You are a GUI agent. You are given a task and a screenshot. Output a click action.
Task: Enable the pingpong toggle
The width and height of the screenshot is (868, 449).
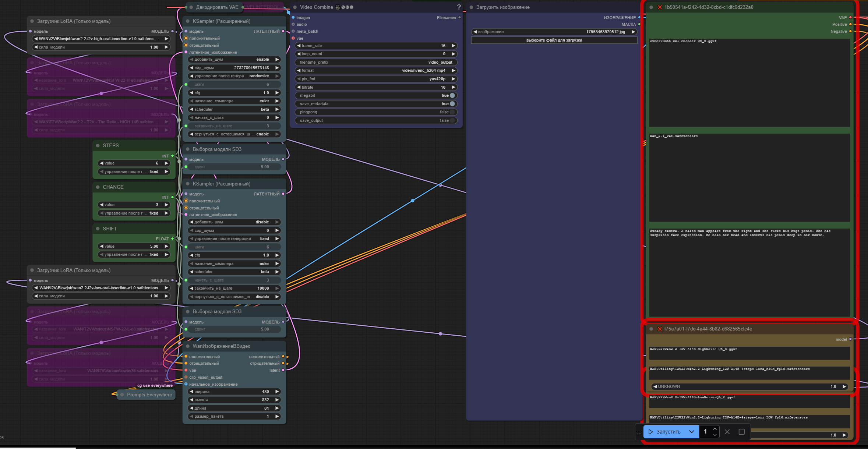coord(452,112)
